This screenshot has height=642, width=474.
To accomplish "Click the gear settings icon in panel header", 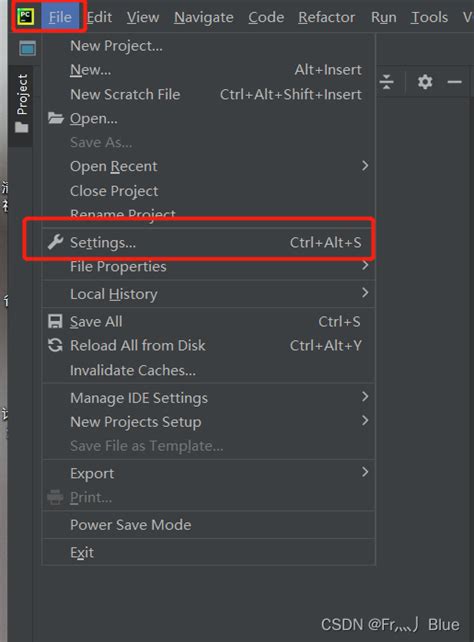I will [x=425, y=82].
